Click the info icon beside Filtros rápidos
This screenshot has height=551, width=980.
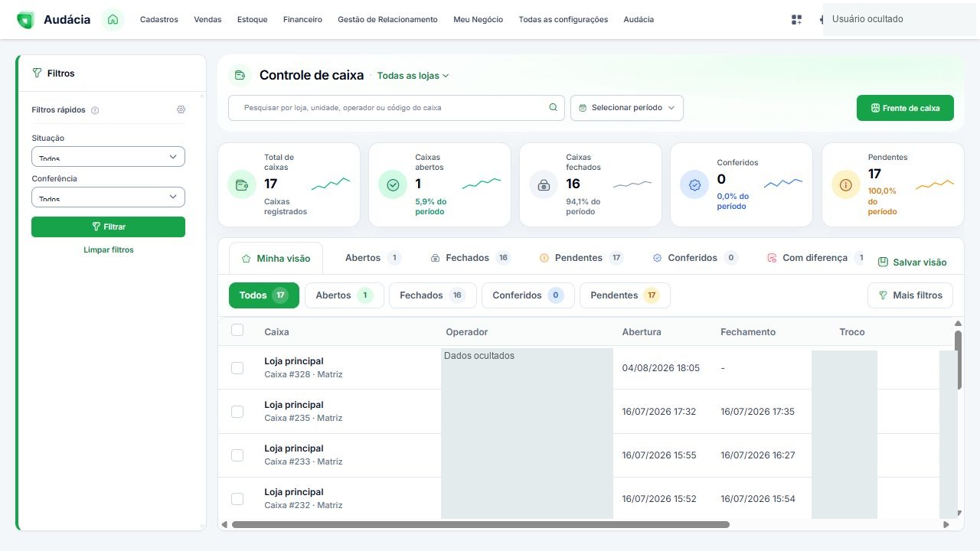pos(95,110)
